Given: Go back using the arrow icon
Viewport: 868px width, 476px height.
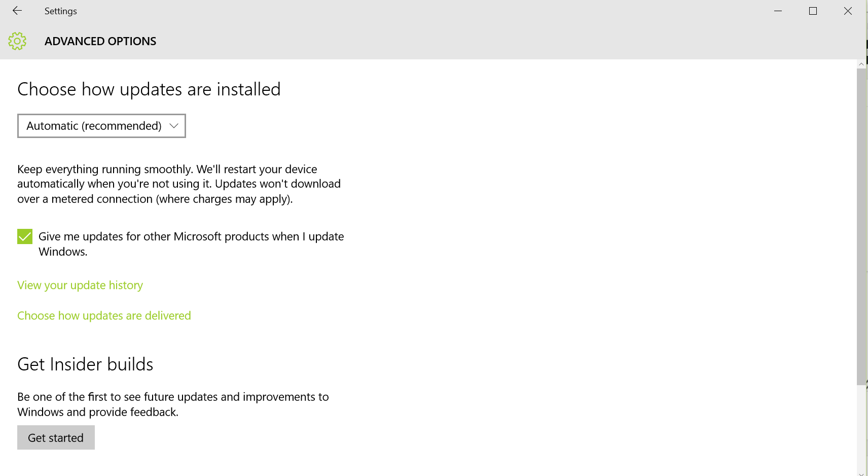Looking at the screenshot, I should [x=17, y=11].
